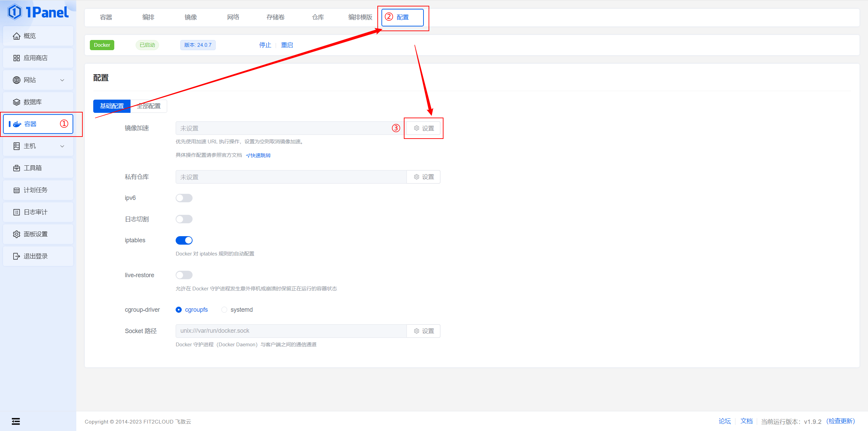Image resolution: width=868 pixels, height=431 pixels.
Task: Click the v1.9.2 version text
Action: [x=812, y=422]
